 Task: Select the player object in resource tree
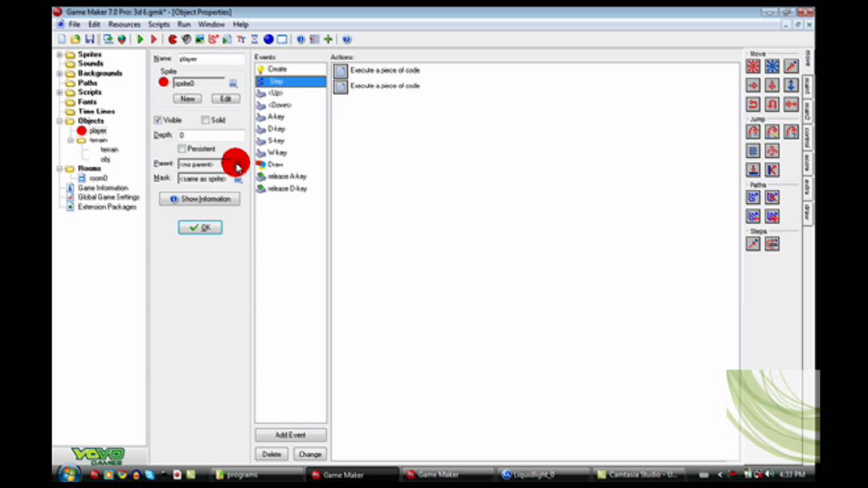coord(98,130)
